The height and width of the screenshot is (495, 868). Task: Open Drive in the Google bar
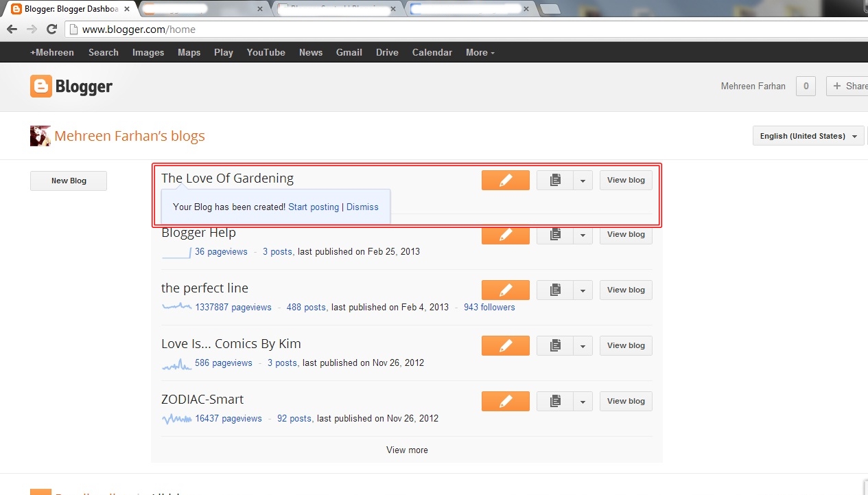click(387, 52)
